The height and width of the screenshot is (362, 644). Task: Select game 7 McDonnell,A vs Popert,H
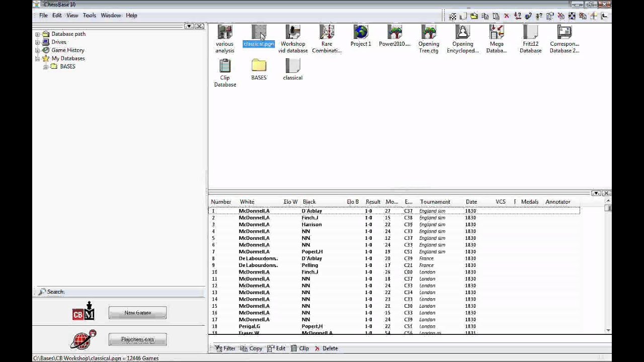click(x=394, y=251)
